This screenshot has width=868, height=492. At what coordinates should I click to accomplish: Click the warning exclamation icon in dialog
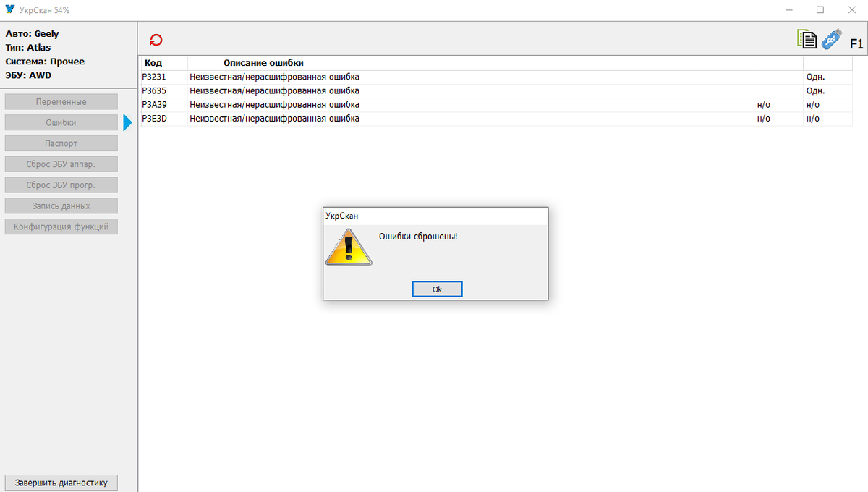349,246
